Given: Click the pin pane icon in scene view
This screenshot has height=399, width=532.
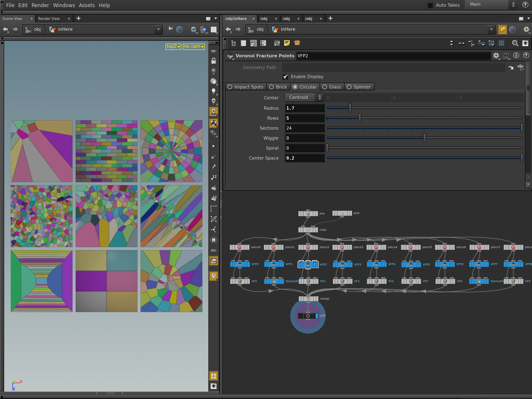Looking at the screenshot, I should (170, 29).
